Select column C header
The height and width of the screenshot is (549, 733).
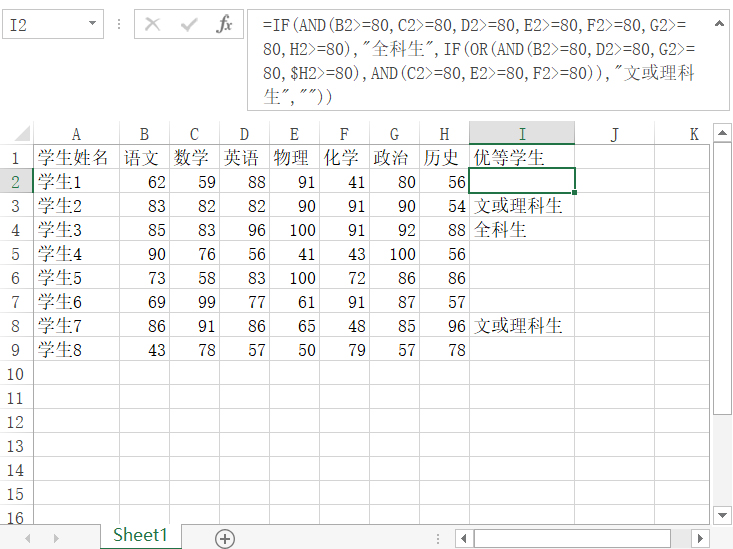(194, 134)
